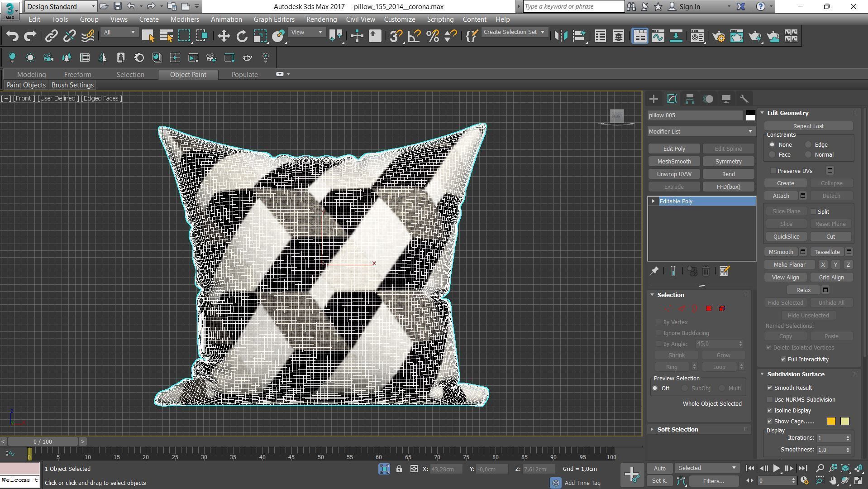This screenshot has height=489, width=868.
Task: Activate the Select and Rotate tool
Action: click(242, 36)
